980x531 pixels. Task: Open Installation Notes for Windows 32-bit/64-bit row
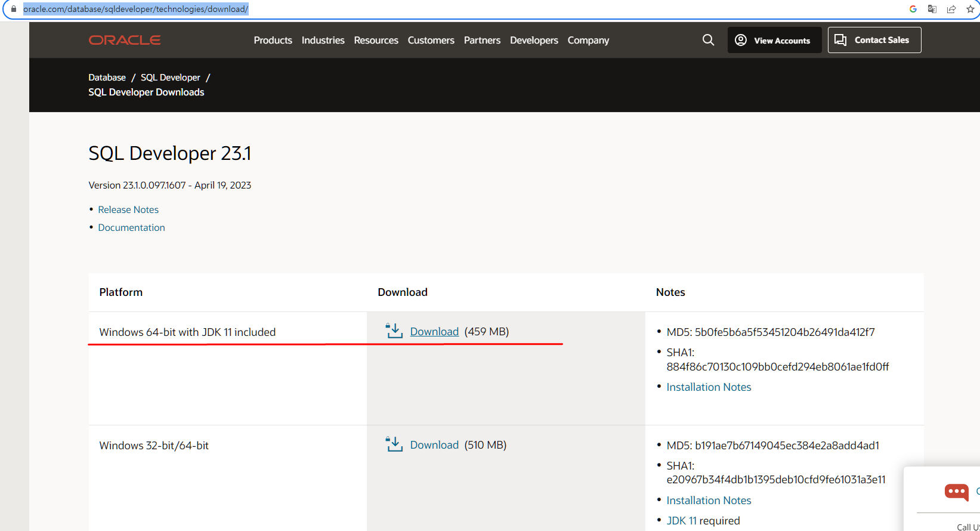pos(709,500)
